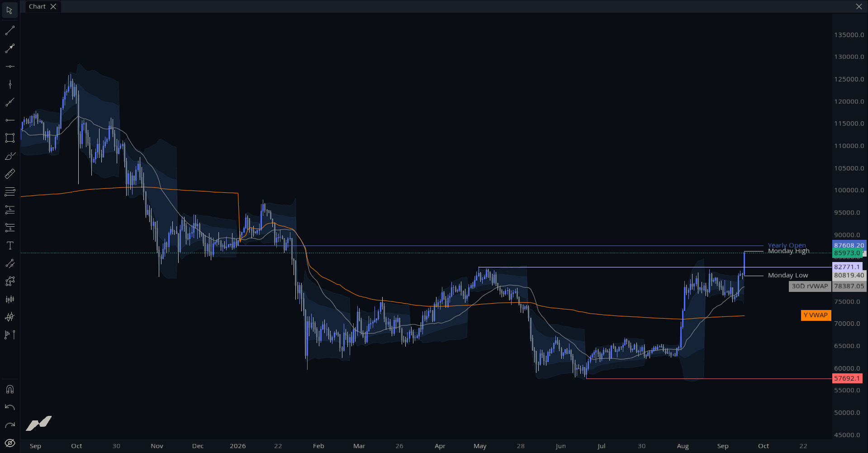868x453 pixels.
Task: Click the Monday High level label
Action: point(788,251)
